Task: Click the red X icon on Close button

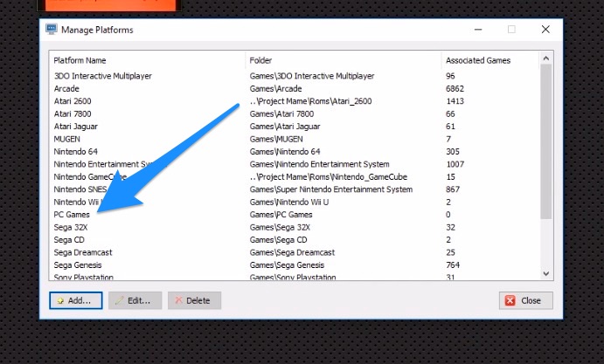Action: click(510, 300)
